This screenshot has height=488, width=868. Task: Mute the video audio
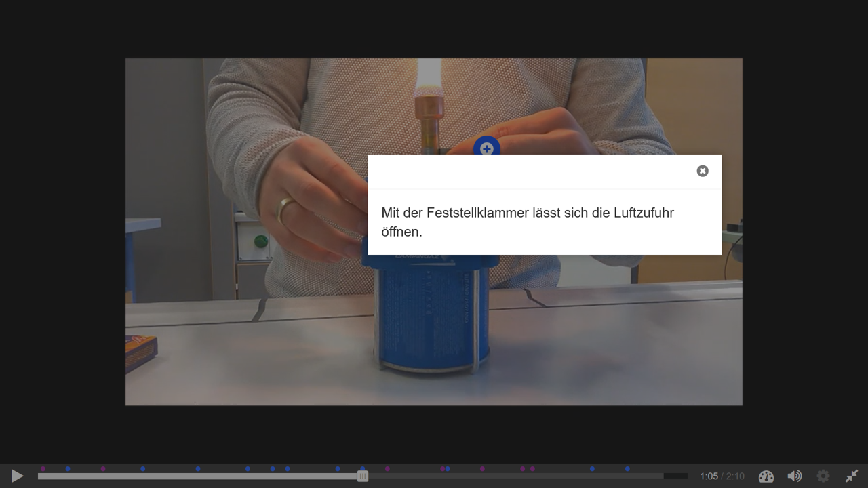(794, 476)
